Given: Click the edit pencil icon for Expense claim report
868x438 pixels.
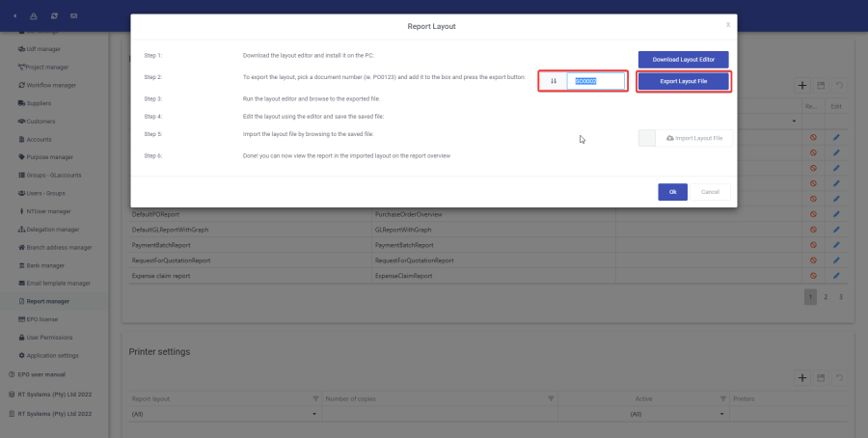Looking at the screenshot, I should (836, 277).
